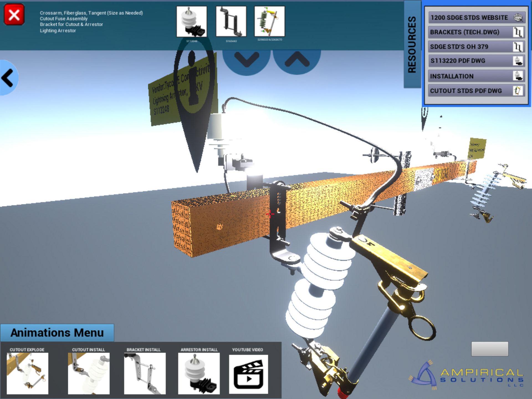Play the BRACKET INSTALL animation
532x399 pixels.
click(x=145, y=373)
